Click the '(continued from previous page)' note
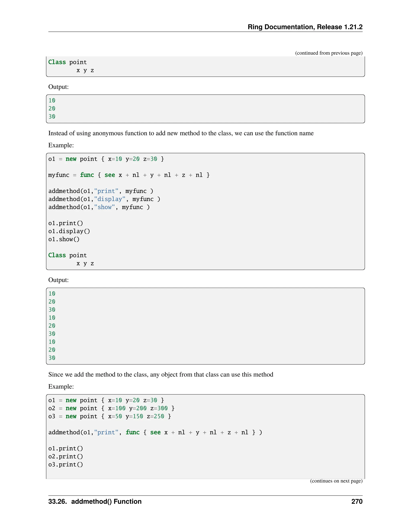The width and height of the screenshot is (411, 532). tap(329, 53)
